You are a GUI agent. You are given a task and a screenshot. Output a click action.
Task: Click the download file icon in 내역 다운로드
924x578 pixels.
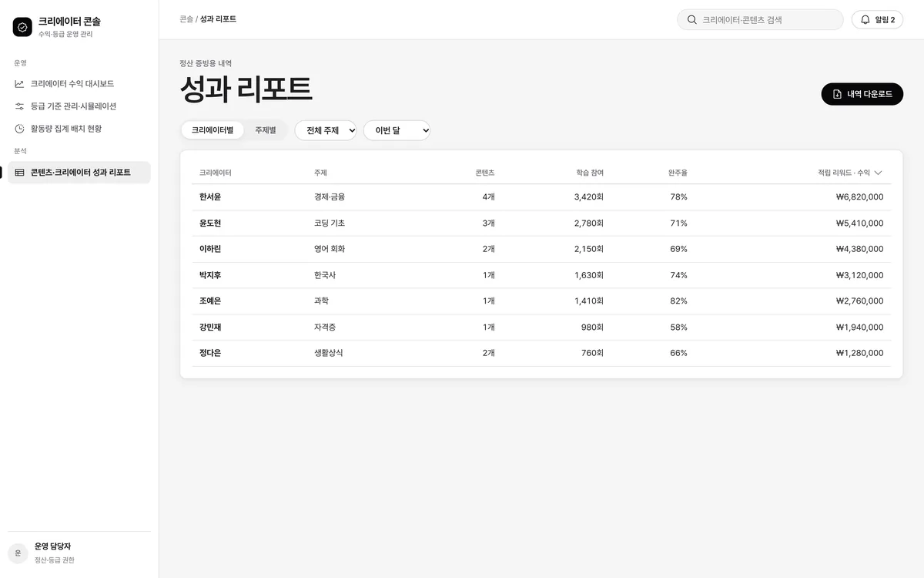coord(838,94)
